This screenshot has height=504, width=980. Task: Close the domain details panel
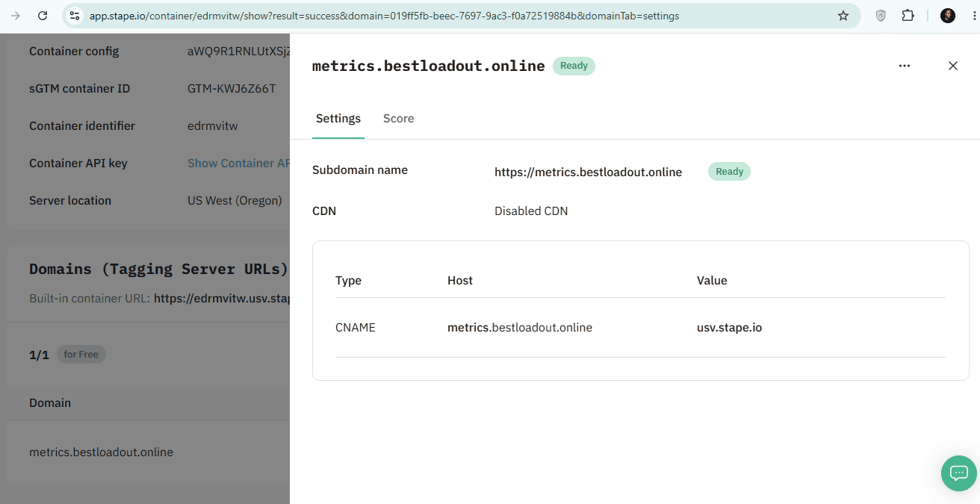tap(953, 66)
